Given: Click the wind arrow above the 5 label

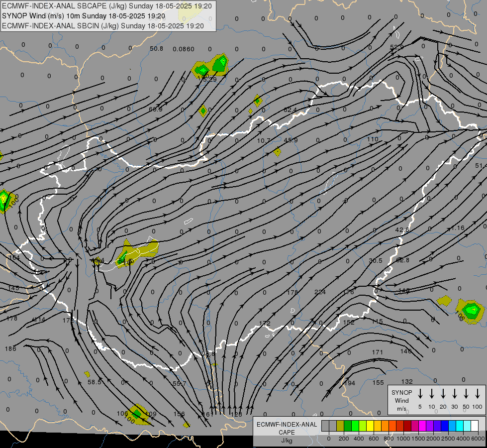Looking at the screenshot, I should (x=420, y=394).
